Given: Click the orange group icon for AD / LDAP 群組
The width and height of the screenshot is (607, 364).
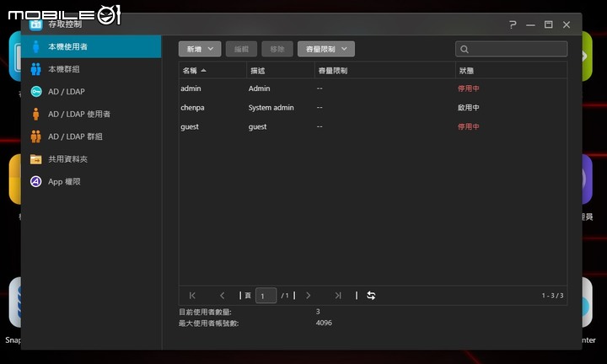Looking at the screenshot, I should point(36,136).
